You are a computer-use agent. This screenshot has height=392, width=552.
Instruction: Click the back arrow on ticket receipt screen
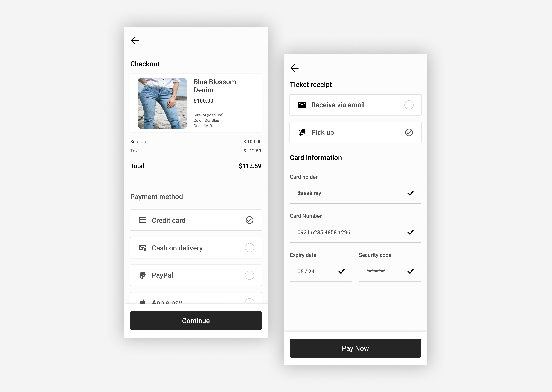tap(294, 68)
